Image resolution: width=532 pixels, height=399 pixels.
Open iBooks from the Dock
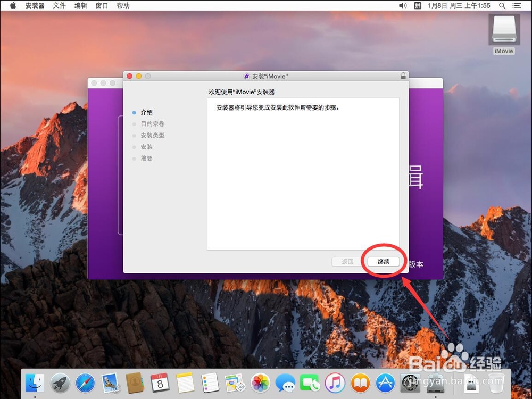click(360, 383)
